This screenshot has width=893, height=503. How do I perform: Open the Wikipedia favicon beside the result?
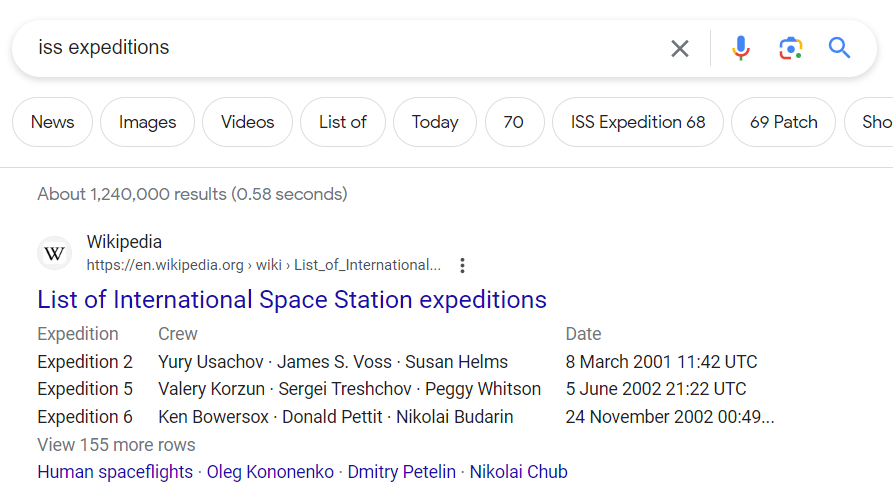pyautogui.click(x=55, y=253)
